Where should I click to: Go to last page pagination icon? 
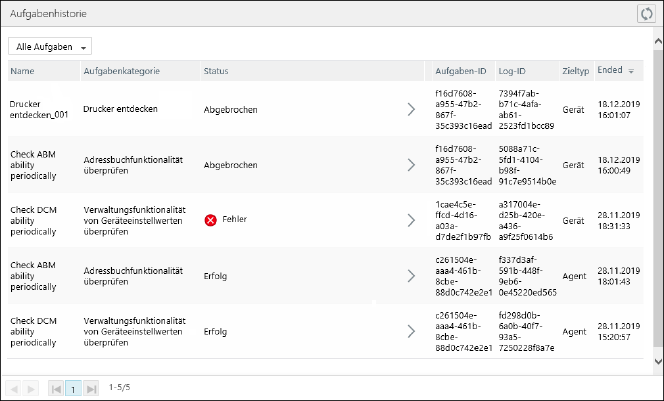91,387
